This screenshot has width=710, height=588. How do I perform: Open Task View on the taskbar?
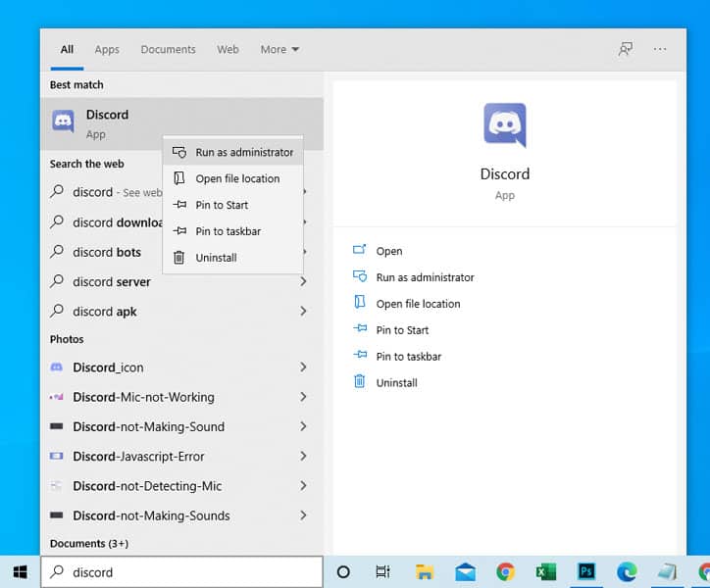coord(382,572)
